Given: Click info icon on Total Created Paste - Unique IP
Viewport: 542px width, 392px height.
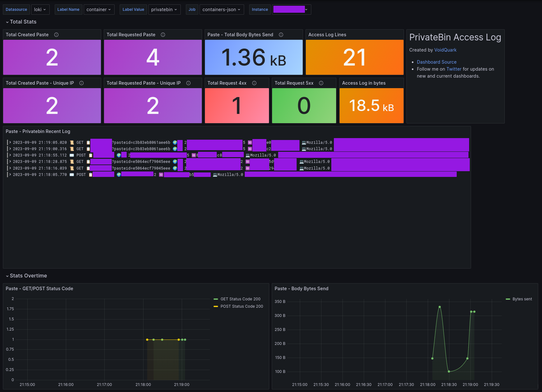Looking at the screenshot, I should [x=81, y=83].
